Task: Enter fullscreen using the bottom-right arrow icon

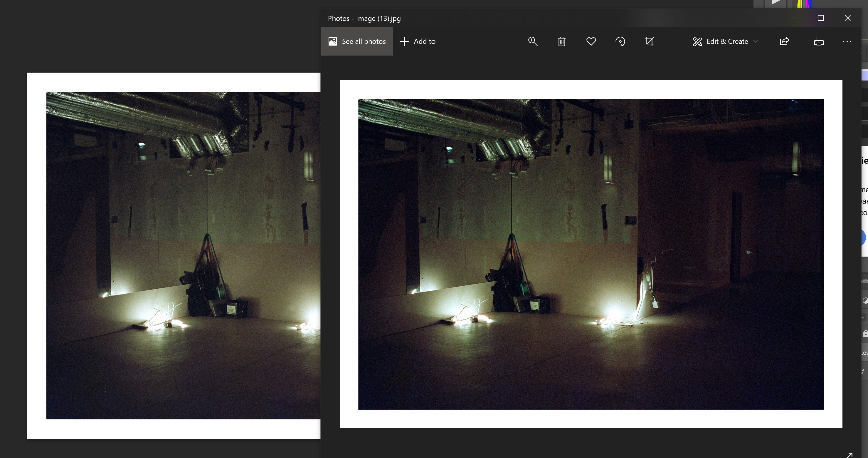Action: 850,455
